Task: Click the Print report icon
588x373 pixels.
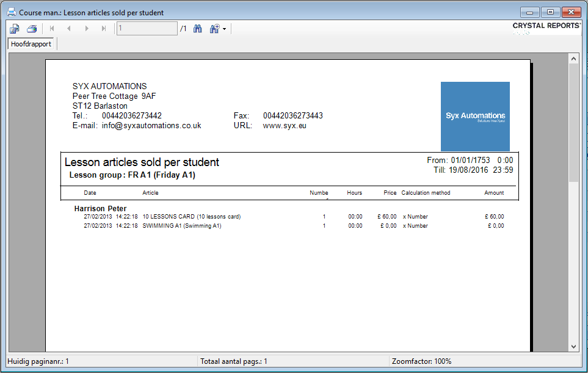Action: point(32,29)
